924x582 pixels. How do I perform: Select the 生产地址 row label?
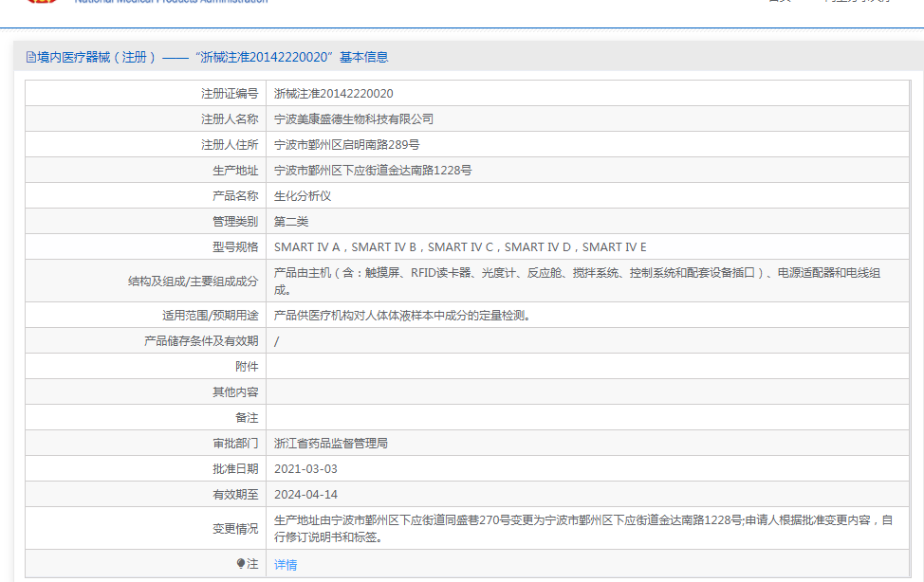click(x=235, y=171)
